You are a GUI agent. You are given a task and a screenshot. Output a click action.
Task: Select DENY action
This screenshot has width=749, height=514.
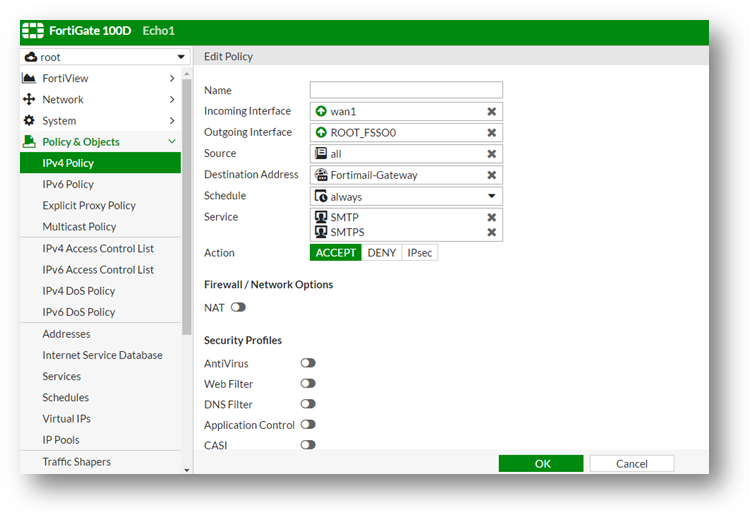[382, 253]
